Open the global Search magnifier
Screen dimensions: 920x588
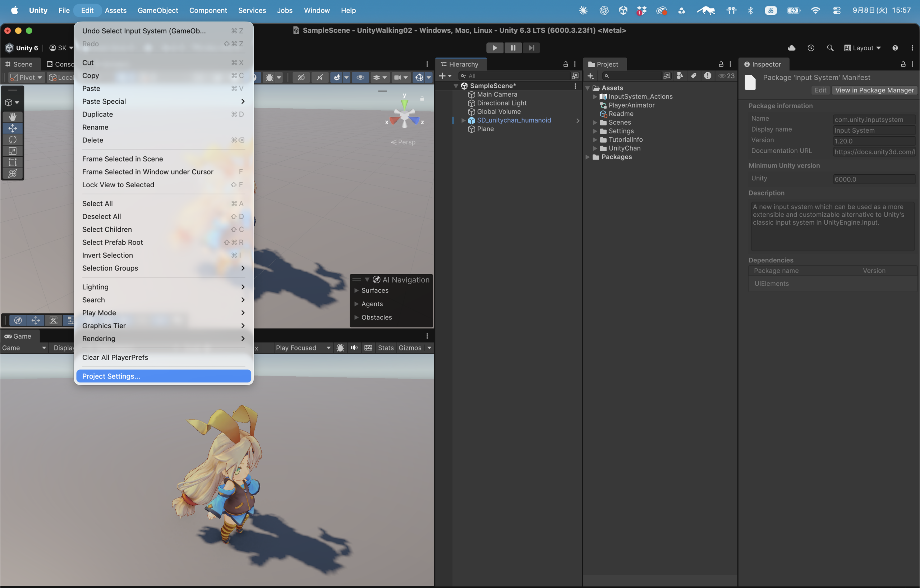(830, 48)
